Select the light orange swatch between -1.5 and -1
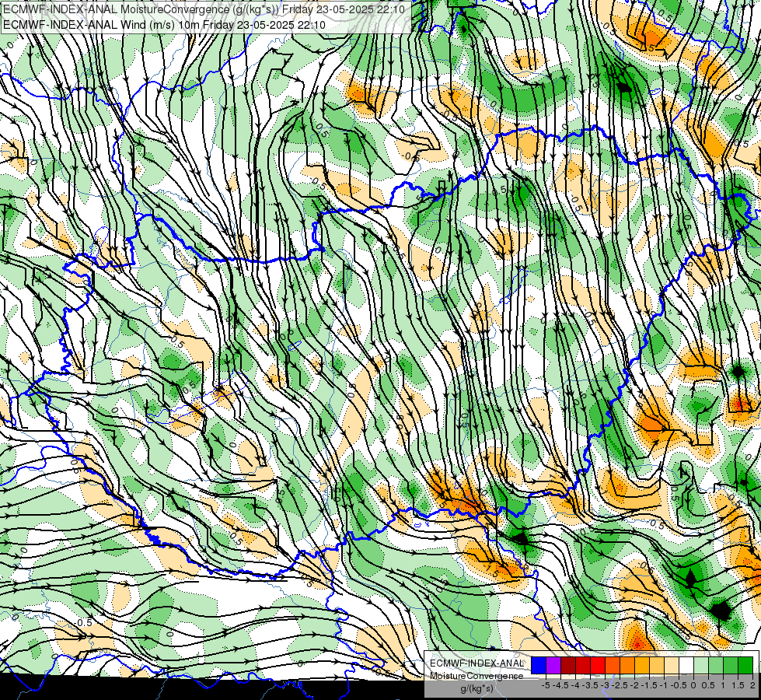This screenshot has height=700, width=761. 657,666
